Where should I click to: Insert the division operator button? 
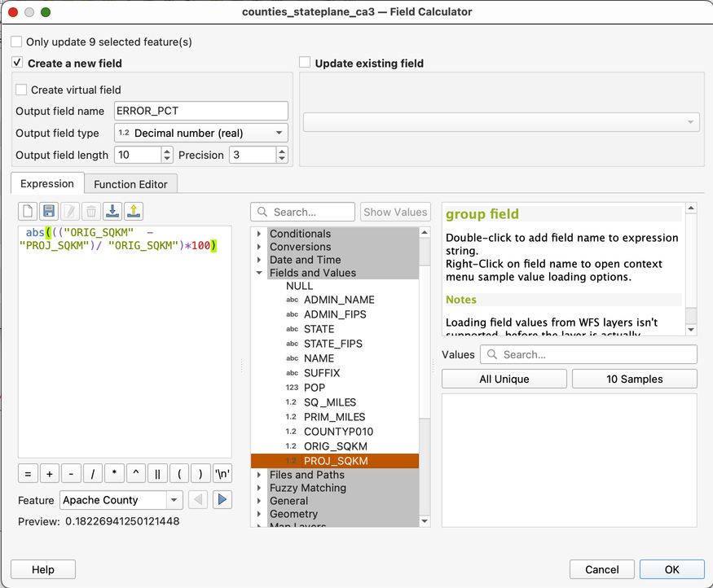point(92,473)
